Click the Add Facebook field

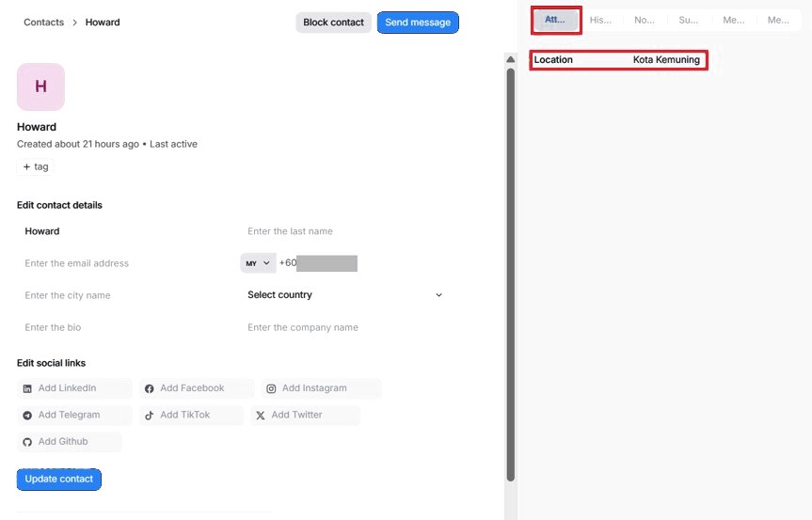click(x=197, y=388)
